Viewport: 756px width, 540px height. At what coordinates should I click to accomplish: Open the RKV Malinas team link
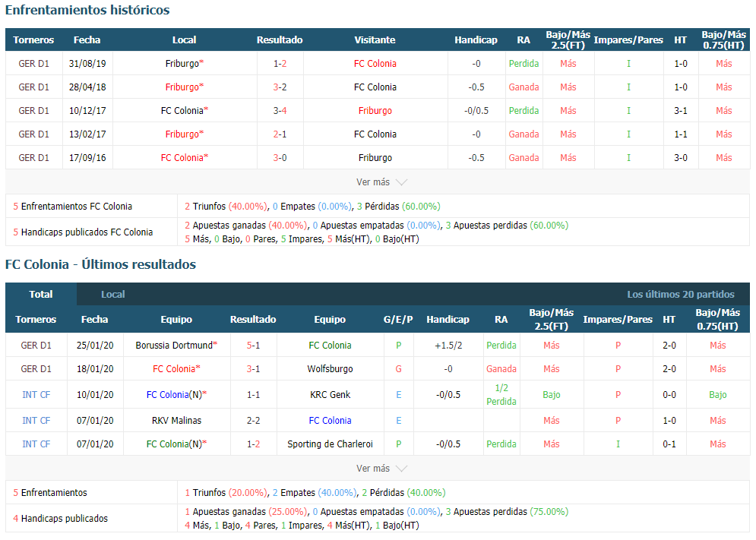176,421
